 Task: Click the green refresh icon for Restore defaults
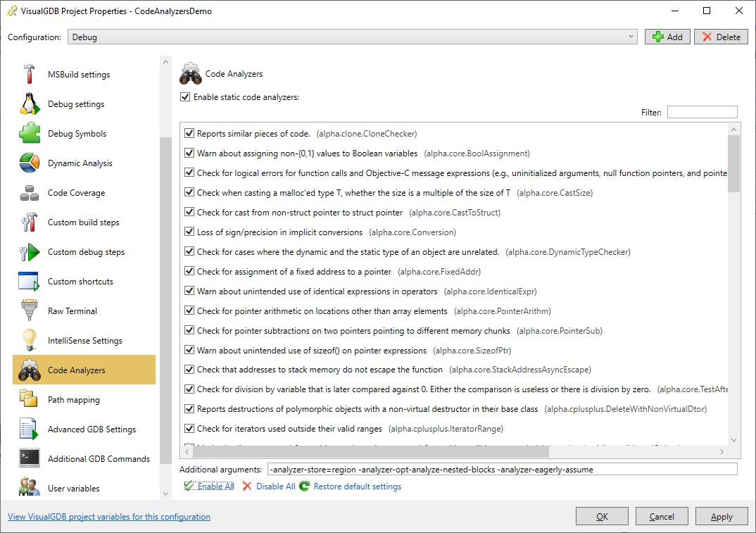(x=304, y=487)
